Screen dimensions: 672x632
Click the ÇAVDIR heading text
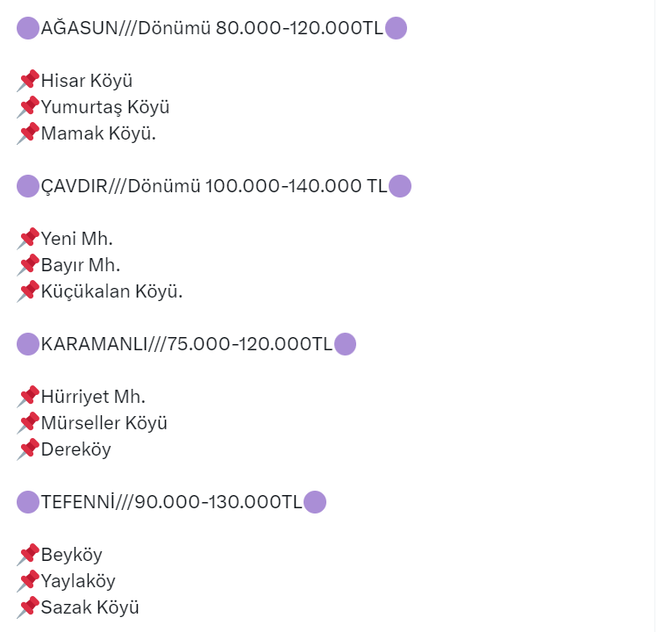tap(74, 186)
